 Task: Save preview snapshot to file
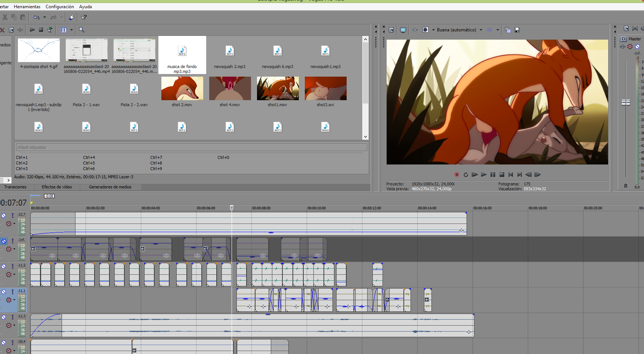pyautogui.click(x=517, y=30)
